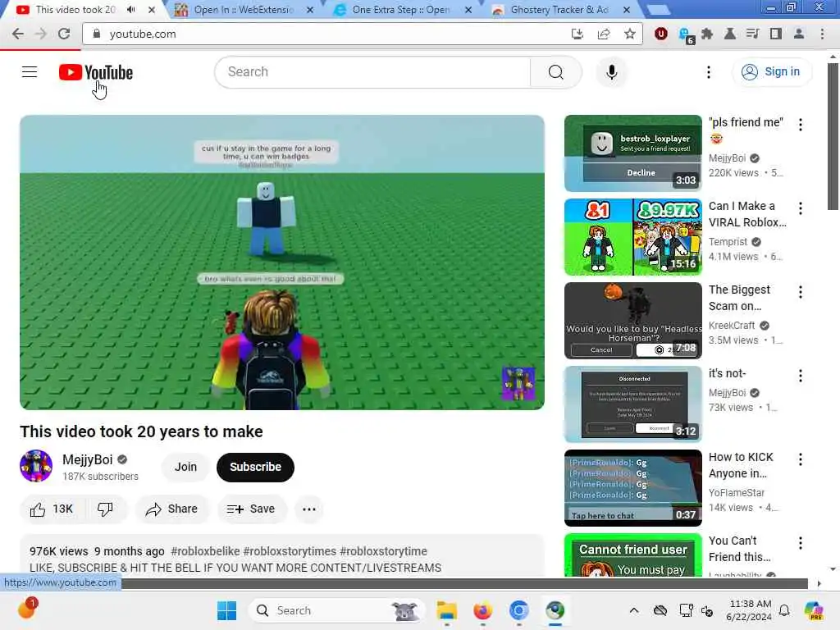Mute the tab via speaker icon
The height and width of the screenshot is (630, 840).
coord(131,10)
